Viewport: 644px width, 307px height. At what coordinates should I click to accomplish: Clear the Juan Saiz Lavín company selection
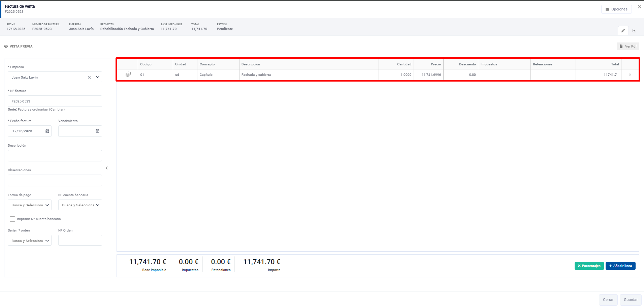[x=89, y=77]
